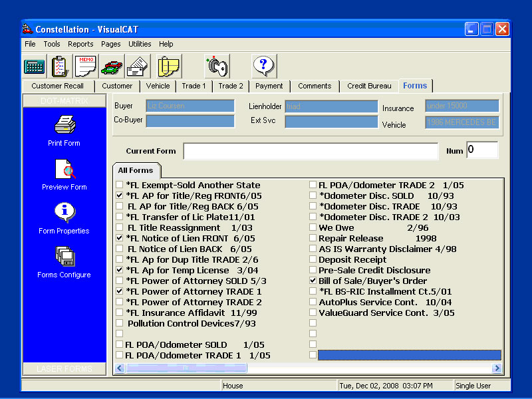
Task: Switch to the Trade 2 tab
Action: point(231,86)
